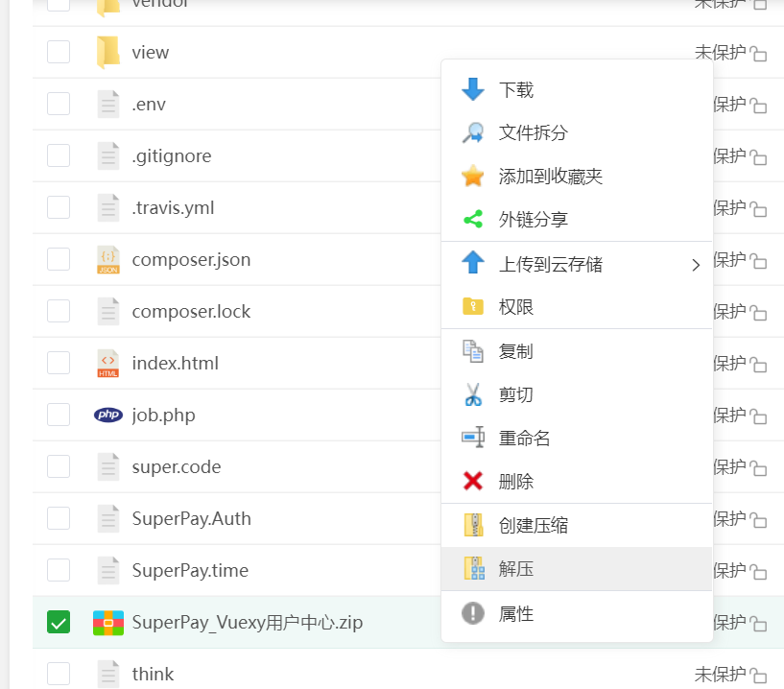The height and width of the screenshot is (689, 784).
Task: Select the composer.json file checkbox
Action: 59,259
